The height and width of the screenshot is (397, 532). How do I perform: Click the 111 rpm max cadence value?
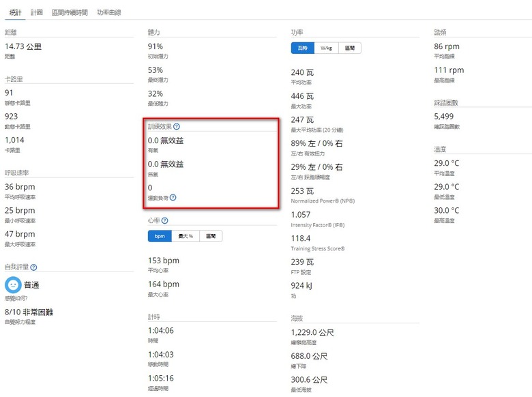[449, 70]
